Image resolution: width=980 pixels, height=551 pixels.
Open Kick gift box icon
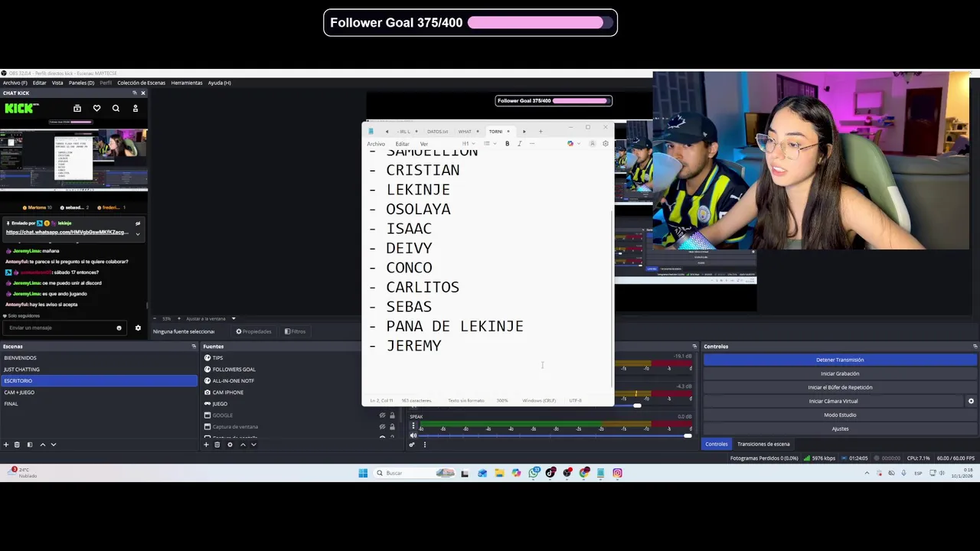pyautogui.click(x=77, y=109)
